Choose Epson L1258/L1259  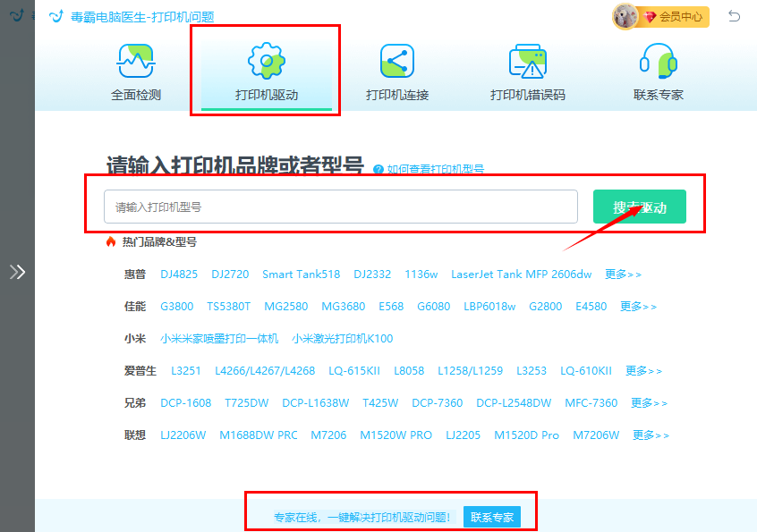click(471, 371)
